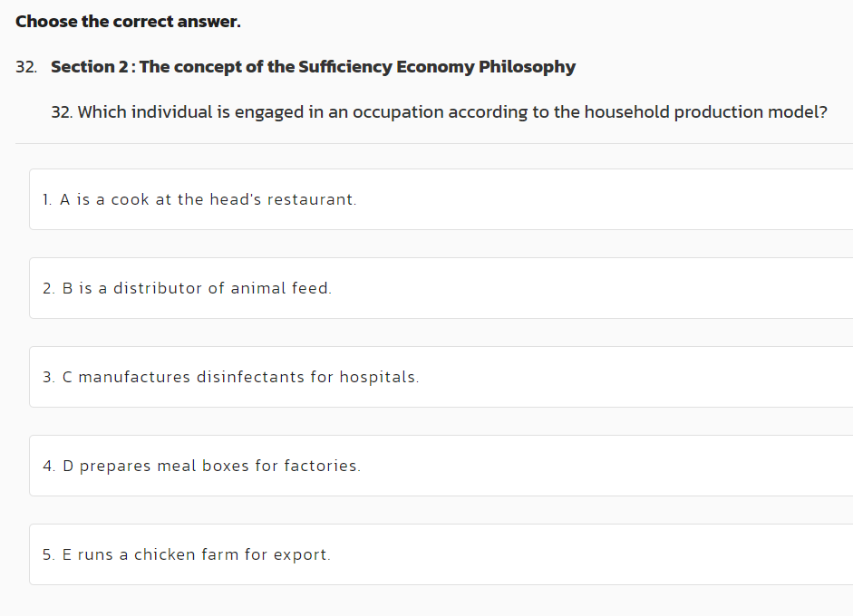Click the question 32 text
This screenshot has width=853, height=616.
(440, 111)
